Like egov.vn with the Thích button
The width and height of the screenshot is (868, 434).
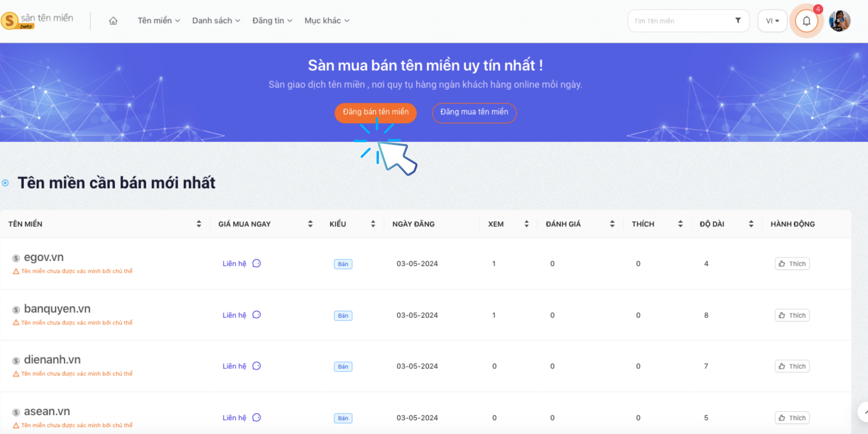pyautogui.click(x=792, y=263)
